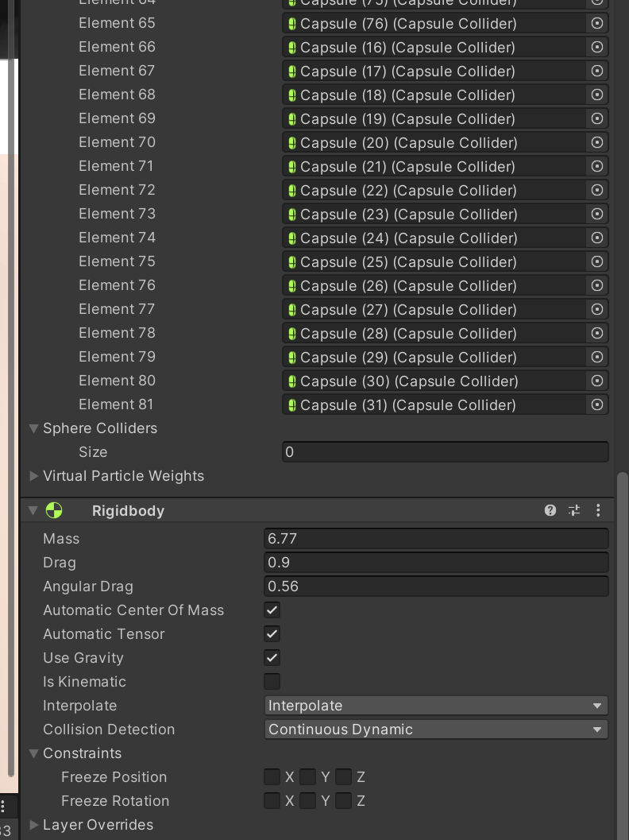This screenshot has height=840, width=629.
Task: Click the object picker for Element 81
Action: pyautogui.click(x=597, y=405)
